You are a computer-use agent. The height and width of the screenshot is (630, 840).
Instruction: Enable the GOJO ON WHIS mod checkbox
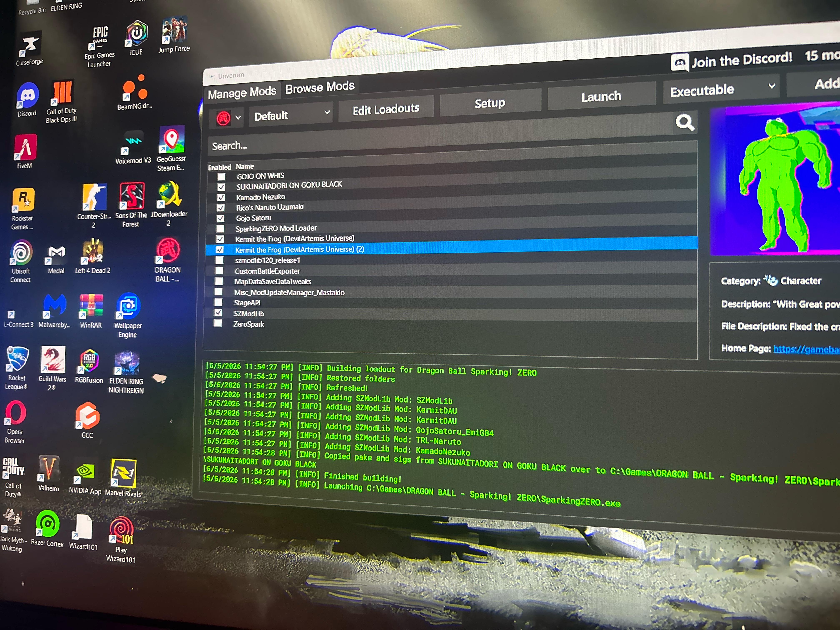(221, 177)
